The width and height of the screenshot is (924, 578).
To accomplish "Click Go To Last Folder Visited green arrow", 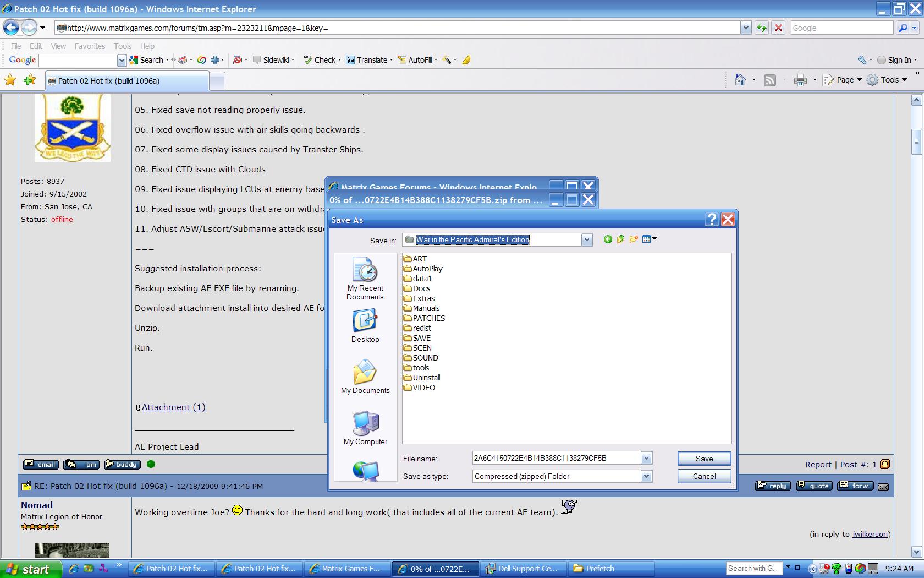I will [x=608, y=239].
